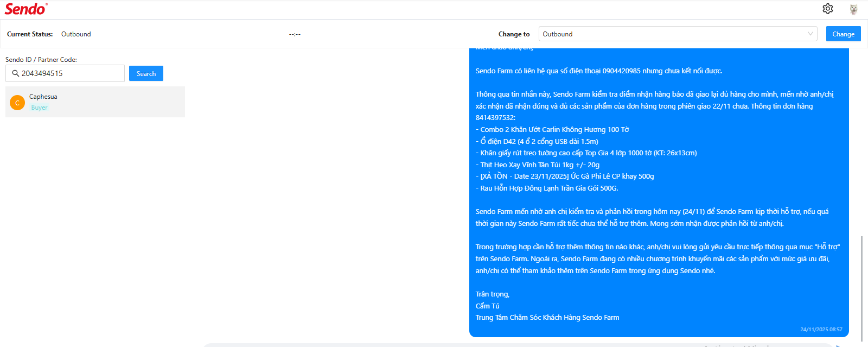Click 'Trung Tâm Chăm Sóc Khách Hàng Sendo Farm'
The image size is (868, 347).
coord(547,317)
